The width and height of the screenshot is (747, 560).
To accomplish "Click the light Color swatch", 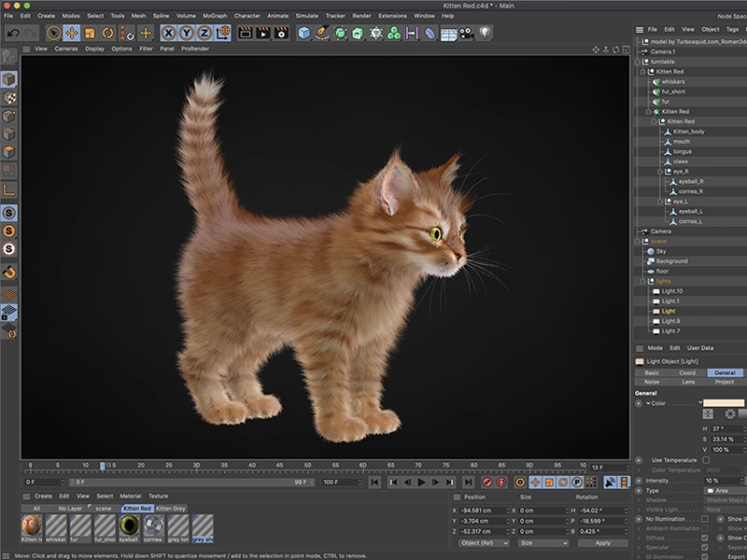I will pos(724,403).
